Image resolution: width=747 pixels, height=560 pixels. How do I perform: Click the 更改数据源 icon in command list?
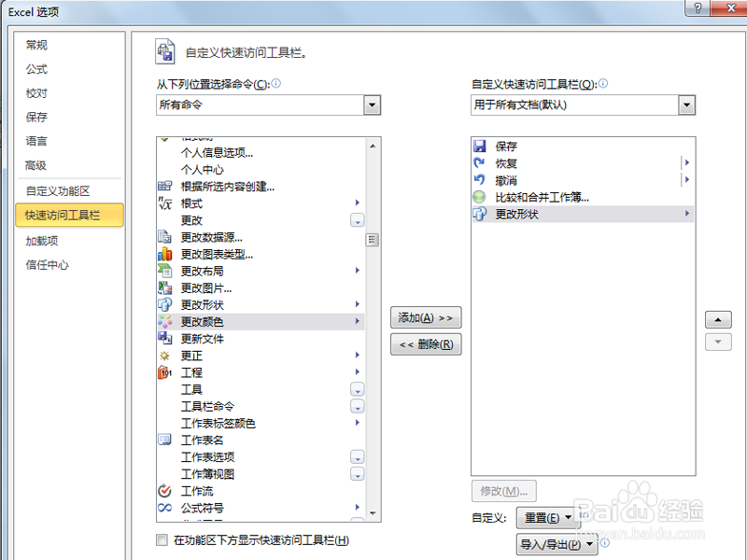coord(165,237)
